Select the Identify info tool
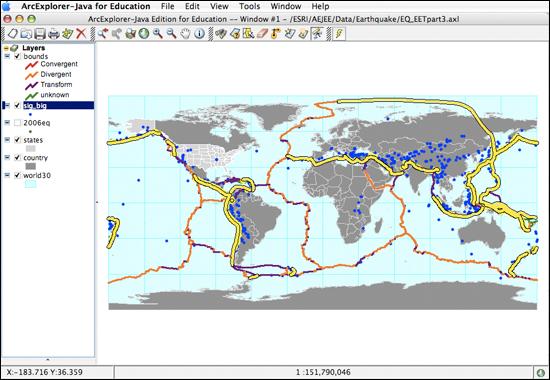This screenshot has width=550, height=380. [199, 34]
